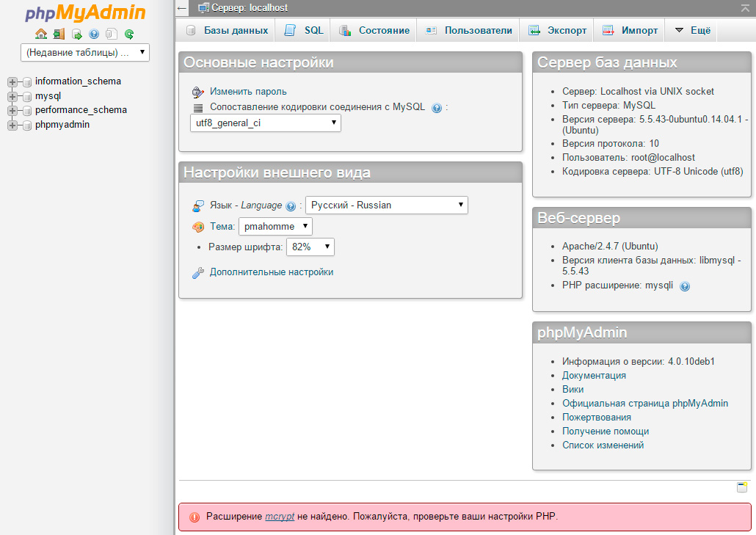Open help icon next to Language label
This screenshot has width=756, height=535.
291,206
